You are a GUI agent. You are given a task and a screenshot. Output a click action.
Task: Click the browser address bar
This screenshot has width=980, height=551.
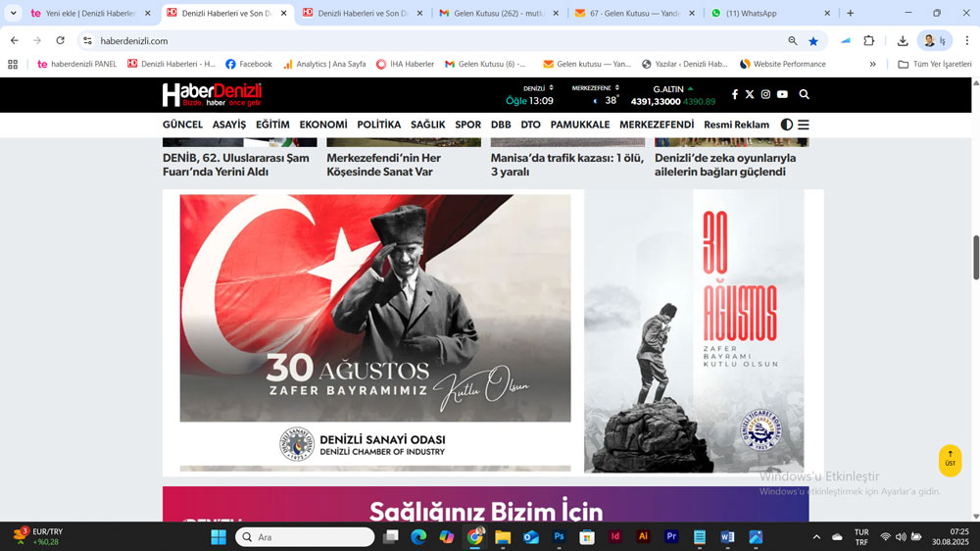coord(437,40)
